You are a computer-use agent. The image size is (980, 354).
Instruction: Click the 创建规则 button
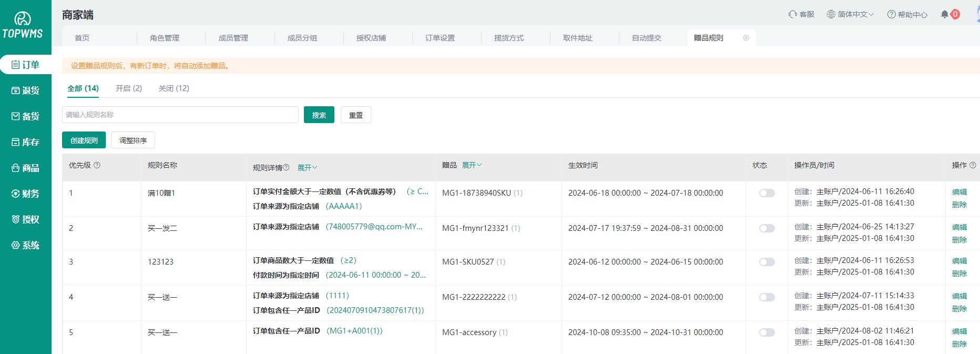[x=84, y=140]
